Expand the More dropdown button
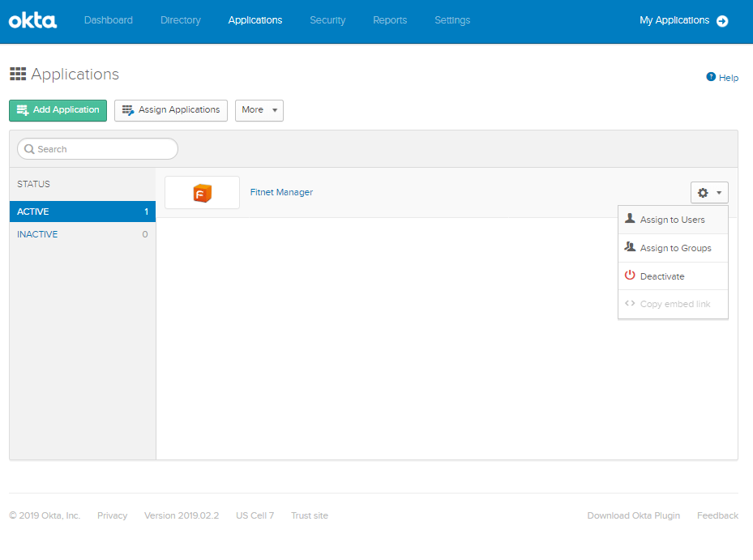Image resolution: width=753 pixels, height=560 pixels. point(259,110)
